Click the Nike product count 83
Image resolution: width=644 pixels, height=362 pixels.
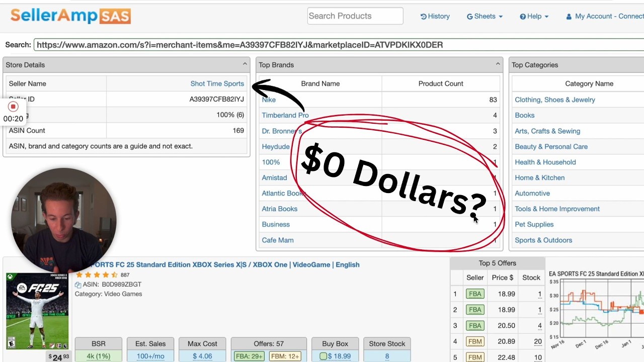coord(493,100)
